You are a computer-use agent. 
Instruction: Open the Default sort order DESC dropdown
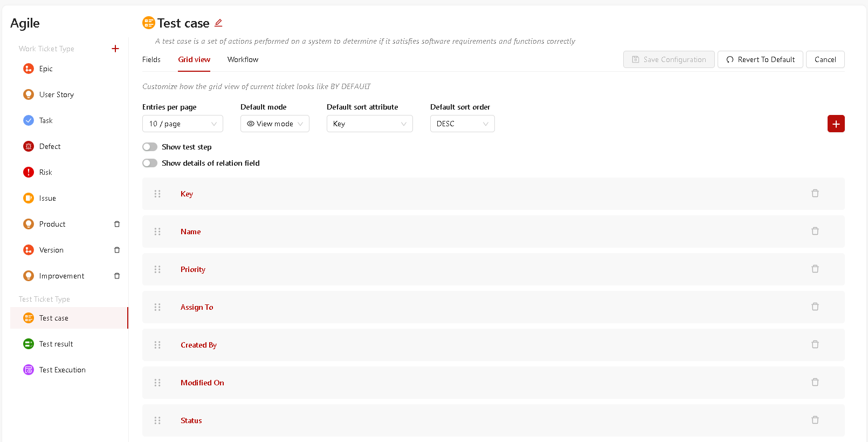point(463,124)
